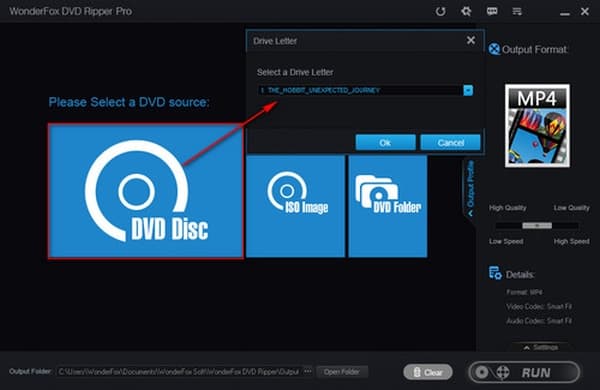Click the High Quality label
600x390 pixels.
pyautogui.click(x=507, y=208)
